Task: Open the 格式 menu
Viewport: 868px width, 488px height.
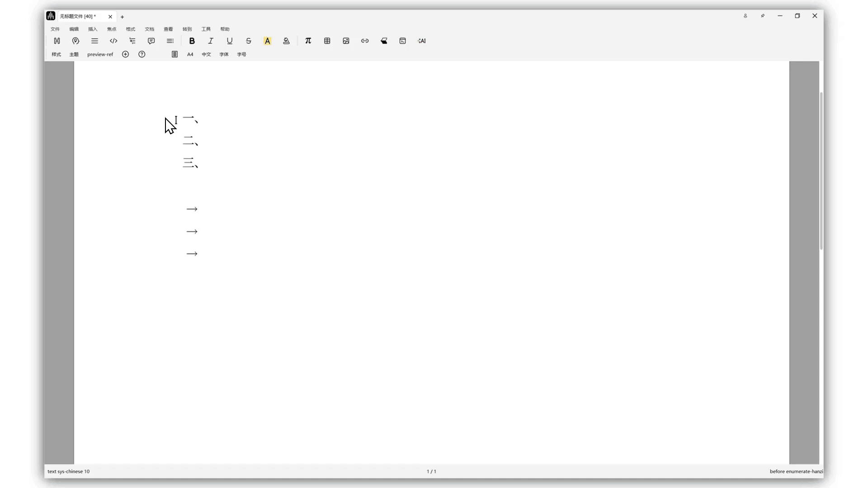Action: [x=130, y=29]
